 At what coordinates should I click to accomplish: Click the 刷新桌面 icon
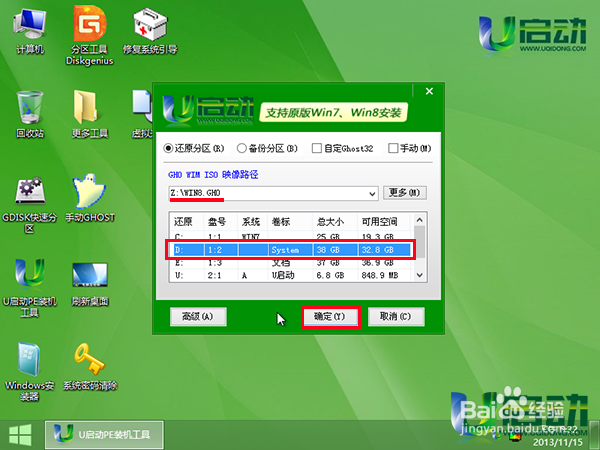pos(90,284)
